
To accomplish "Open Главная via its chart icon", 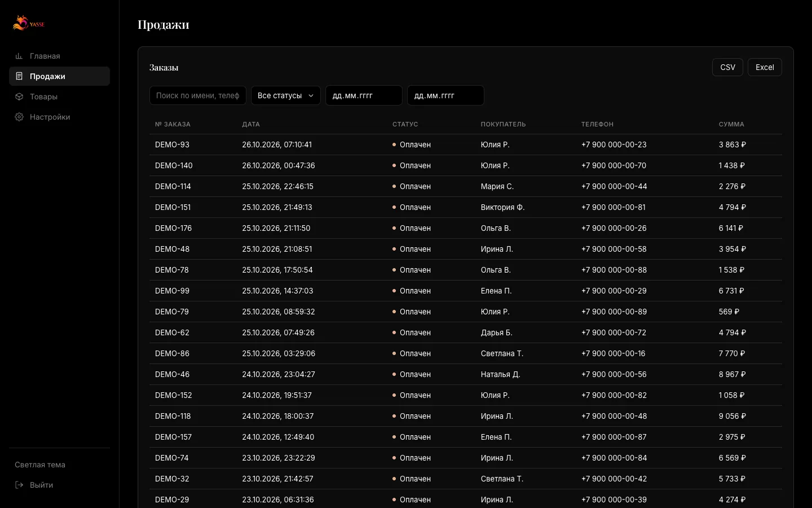I will (x=19, y=56).
